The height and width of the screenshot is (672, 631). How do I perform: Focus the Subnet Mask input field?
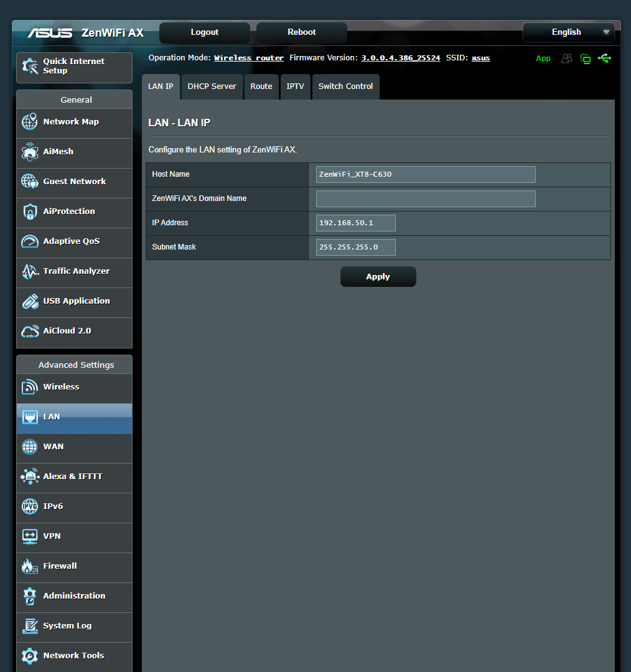tap(356, 247)
